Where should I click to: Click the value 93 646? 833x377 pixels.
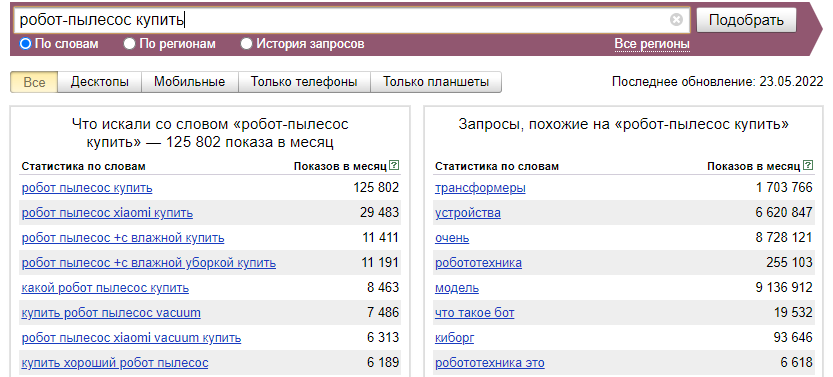793,338
